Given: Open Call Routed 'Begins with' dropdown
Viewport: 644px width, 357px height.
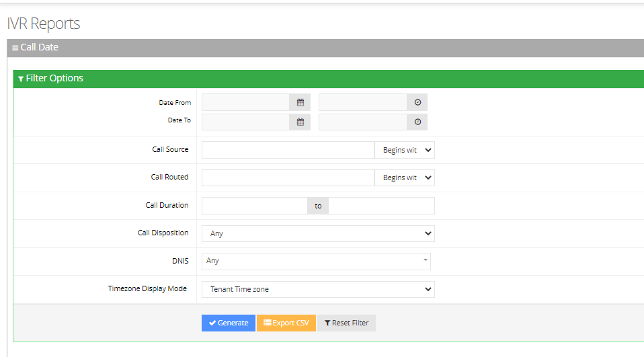Looking at the screenshot, I should pos(405,177).
